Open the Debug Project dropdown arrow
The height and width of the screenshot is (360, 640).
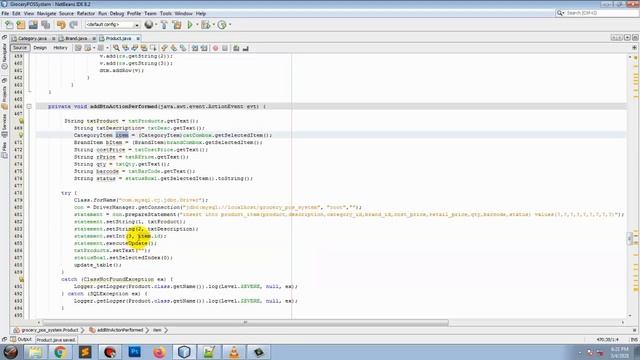pyautogui.click(x=213, y=25)
